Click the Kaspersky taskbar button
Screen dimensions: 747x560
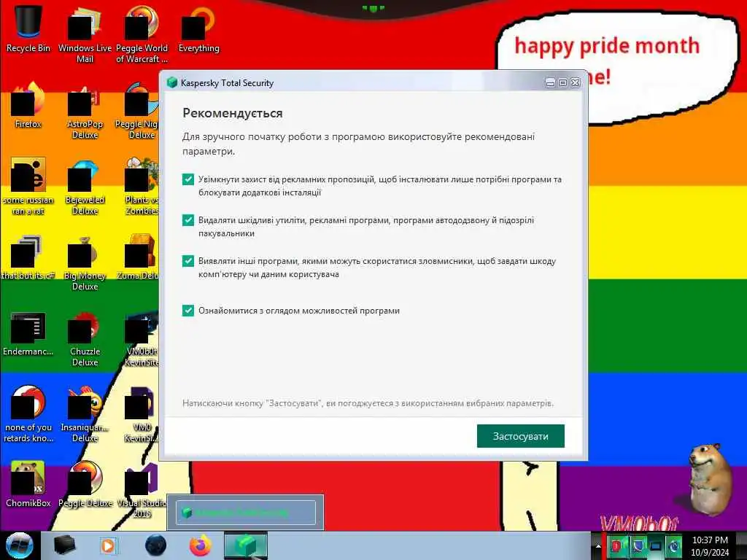[246, 545]
